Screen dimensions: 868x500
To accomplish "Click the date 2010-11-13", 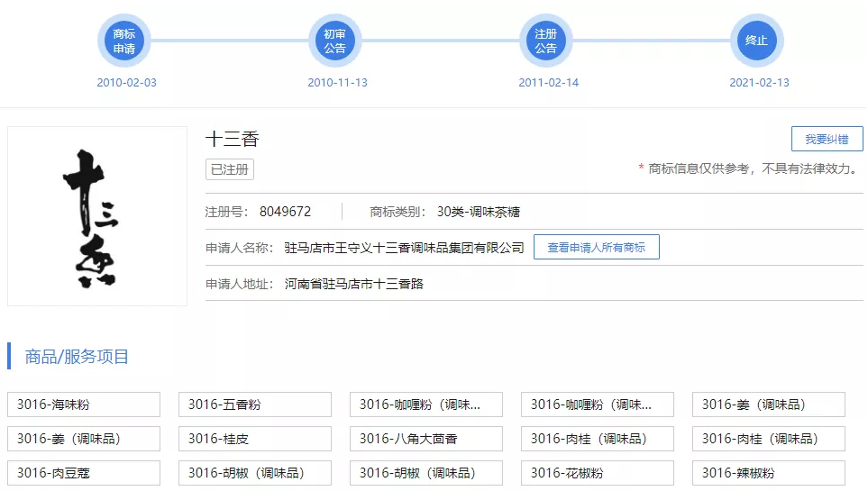I will pos(337,82).
